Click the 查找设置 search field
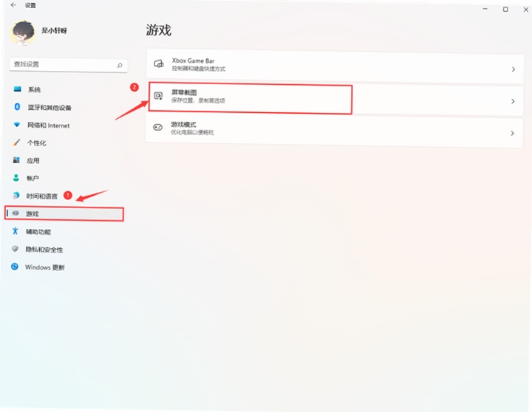The width and height of the screenshot is (532, 412). click(69, 65)
